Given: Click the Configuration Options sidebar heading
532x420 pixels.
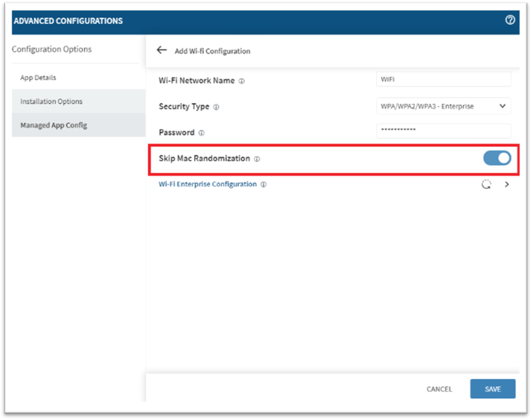Looking at the screenshot, I should point(52,49).
